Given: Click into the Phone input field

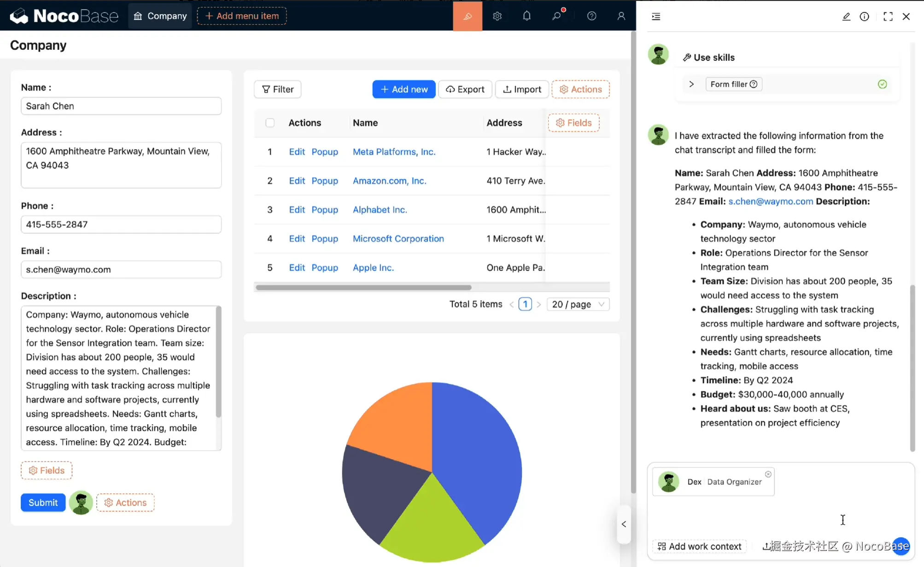Looking at the screenshot, I should pyautogui.click(x=121, y=224).
